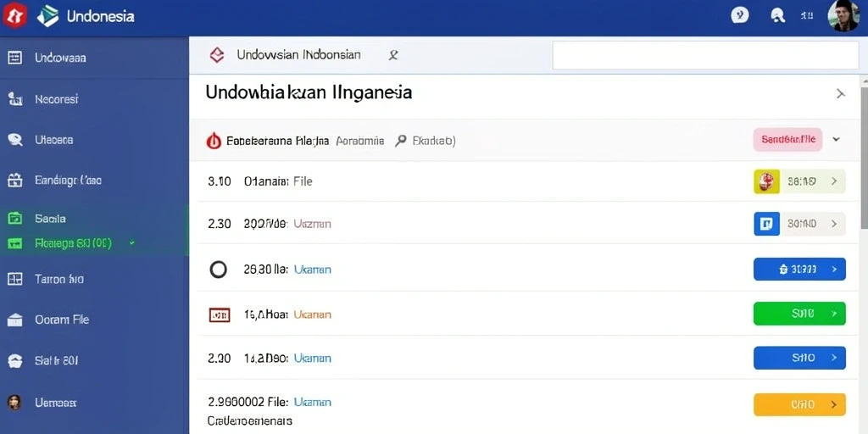
Task: Click the Undowaaa sidebar icon
Action: pos(15,58)
